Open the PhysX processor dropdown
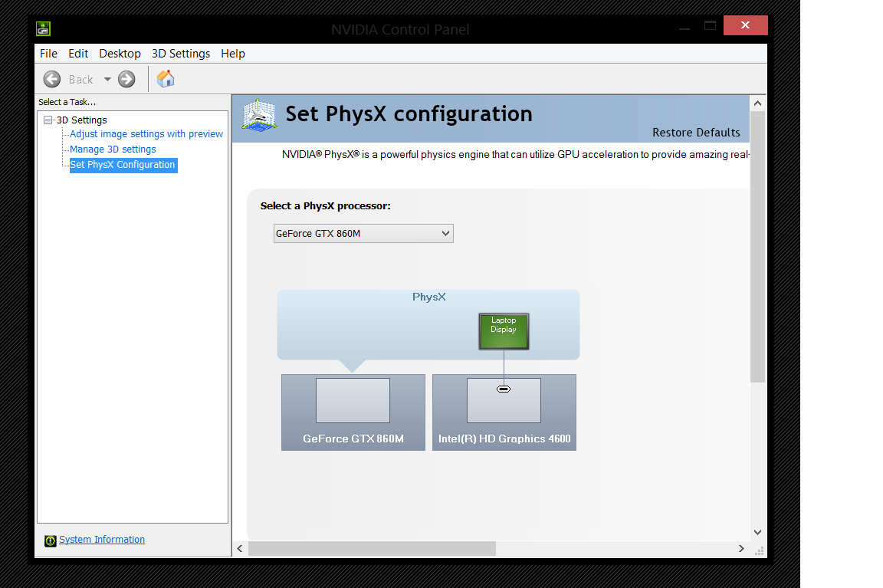The width and height of the screenshot is (883, 588). pos(363,233)
